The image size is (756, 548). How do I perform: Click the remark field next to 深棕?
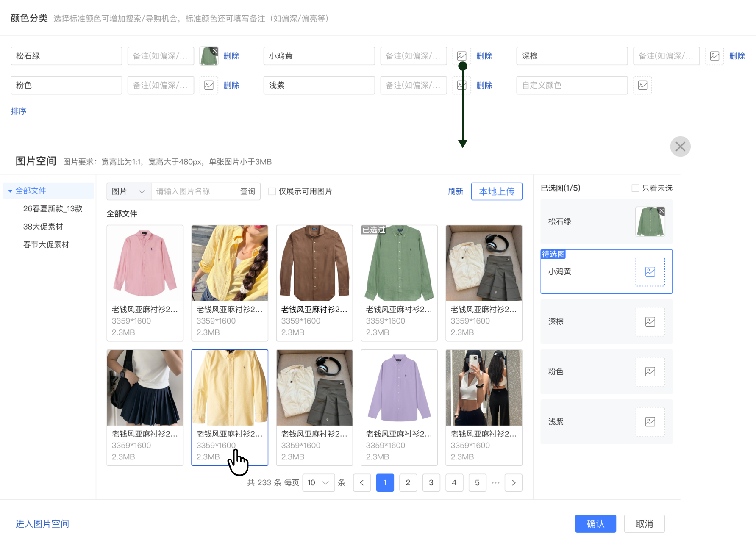coord(666,56)
